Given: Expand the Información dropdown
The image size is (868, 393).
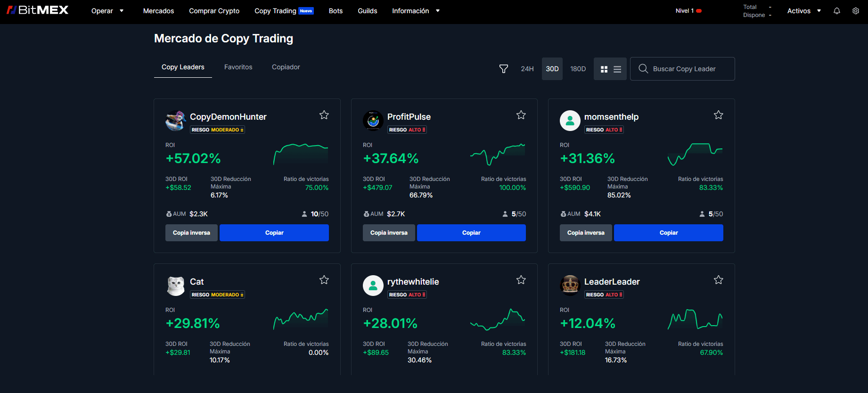Looking at the screenshot, I should click(416, 11).
